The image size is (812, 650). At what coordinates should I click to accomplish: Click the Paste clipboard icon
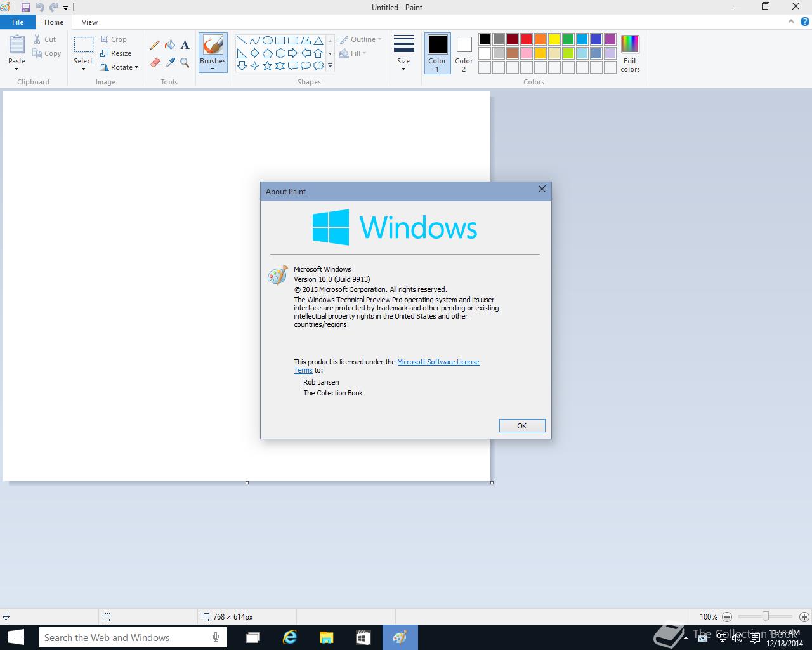coord(17,45)
